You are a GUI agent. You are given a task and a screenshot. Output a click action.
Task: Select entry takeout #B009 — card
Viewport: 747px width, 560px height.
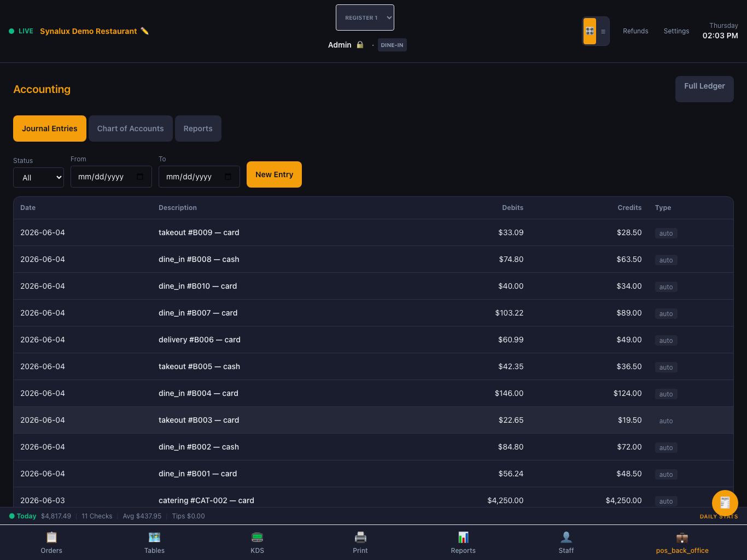point(373,232)
